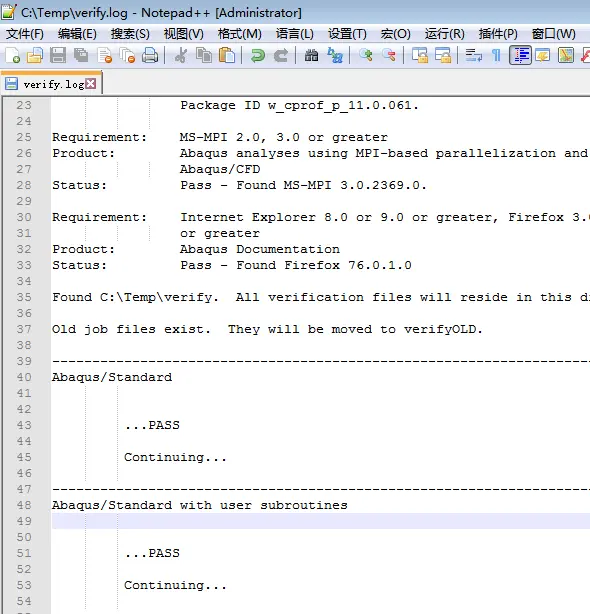This screenshot has height=614, width=590.
Task: Cut selection with the scissors icon
Action: coord(181,56)
